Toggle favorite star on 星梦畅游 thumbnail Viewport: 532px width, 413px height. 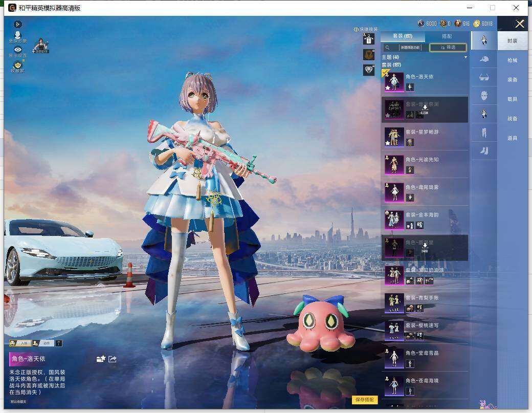pos(388,143)
